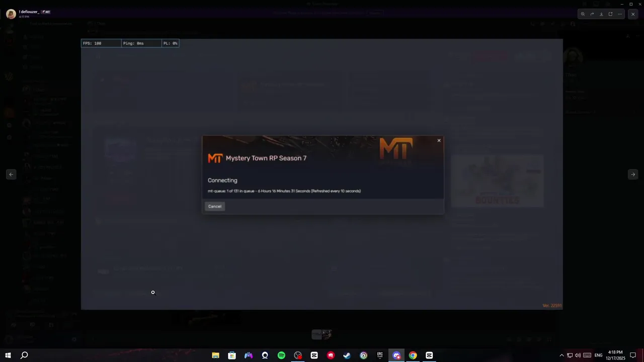Go to the previous image arrow
This screenshot has height=362, width=644.
11,174
